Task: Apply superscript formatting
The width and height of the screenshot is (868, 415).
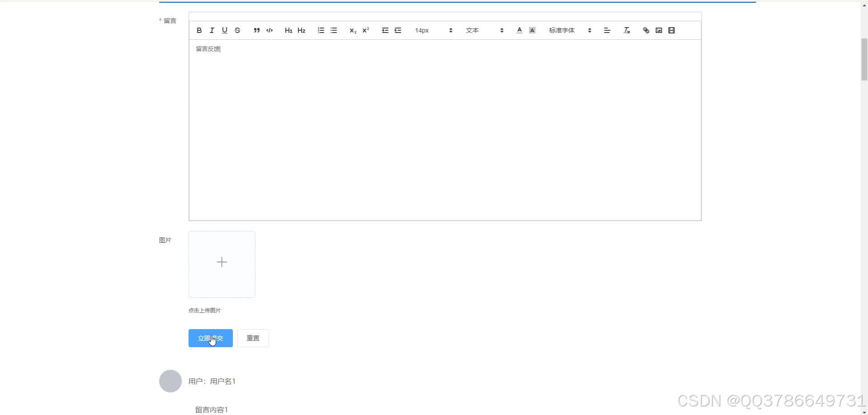Action: [366, 30]
